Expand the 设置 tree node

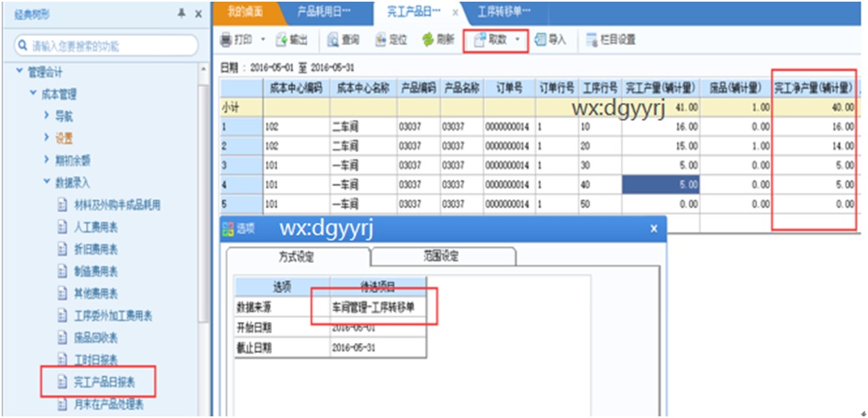(47, 138)
